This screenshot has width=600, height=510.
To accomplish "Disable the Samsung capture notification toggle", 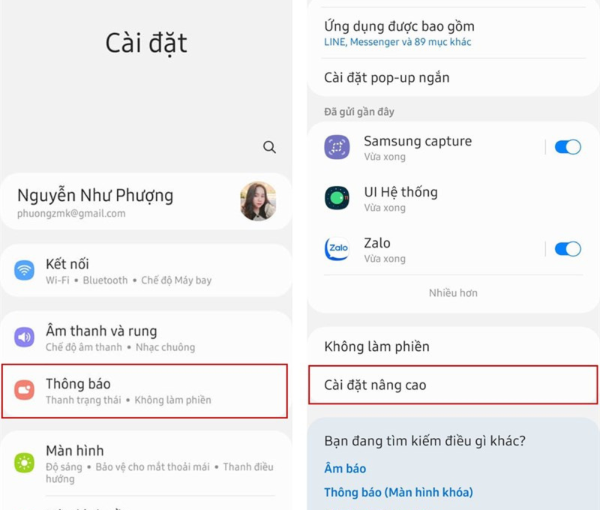I will tap(568, 147).
